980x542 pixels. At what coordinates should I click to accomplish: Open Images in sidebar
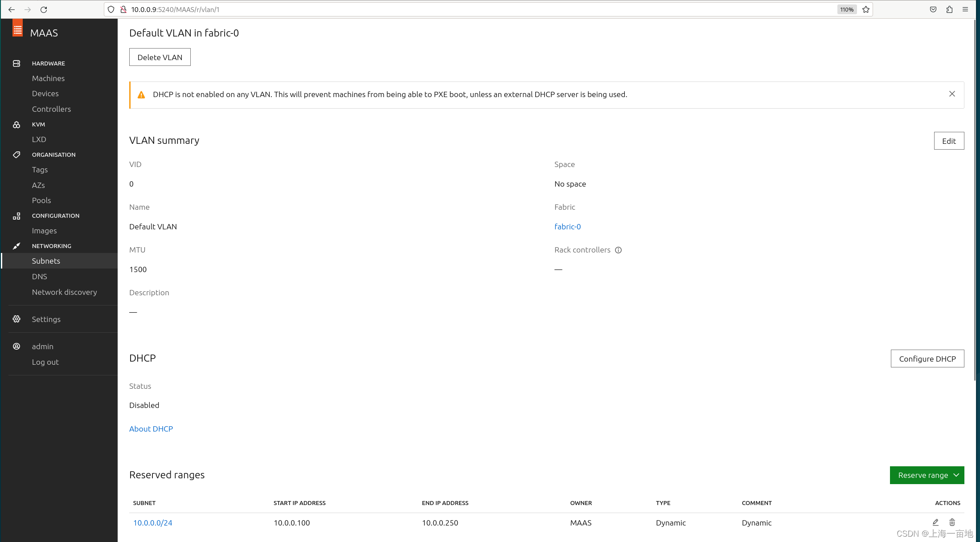pyautogui.click(x=44, y=231)
